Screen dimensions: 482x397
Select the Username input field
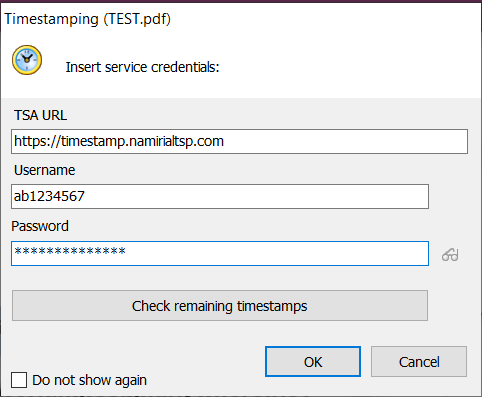220,196
